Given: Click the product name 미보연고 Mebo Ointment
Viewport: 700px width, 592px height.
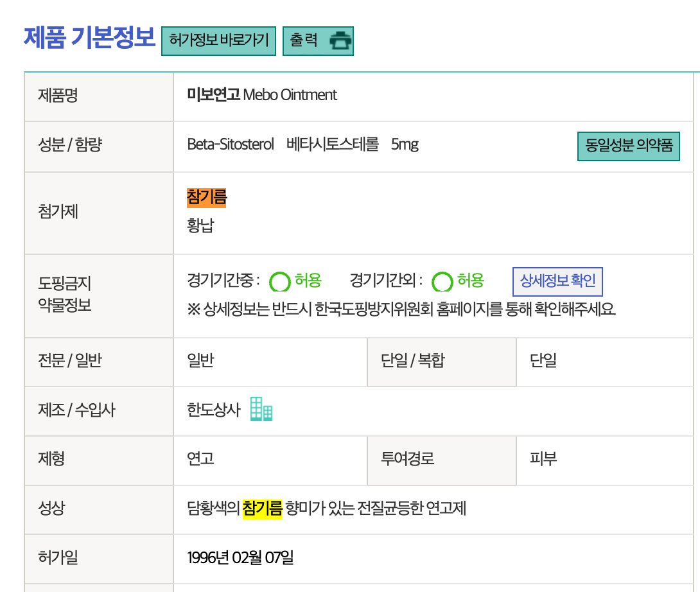Looking at the screenshot, I should [x=262, y=94].
